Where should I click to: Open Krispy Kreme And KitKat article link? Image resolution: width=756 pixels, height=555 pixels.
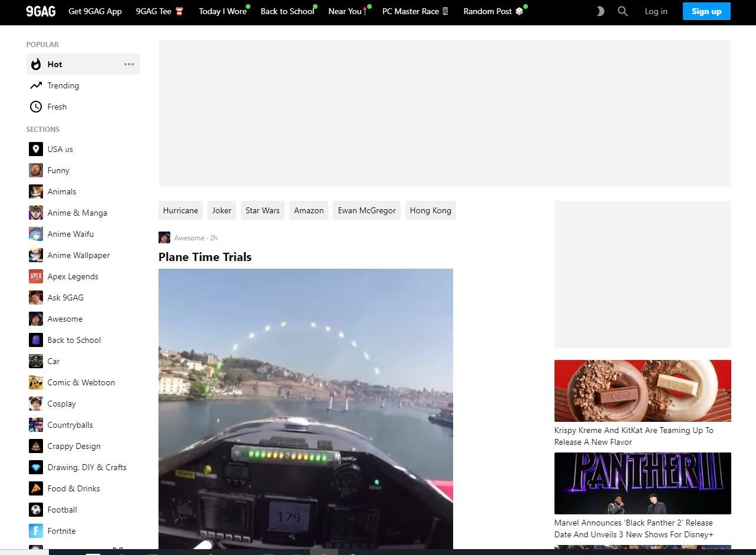tap(634, 436)
